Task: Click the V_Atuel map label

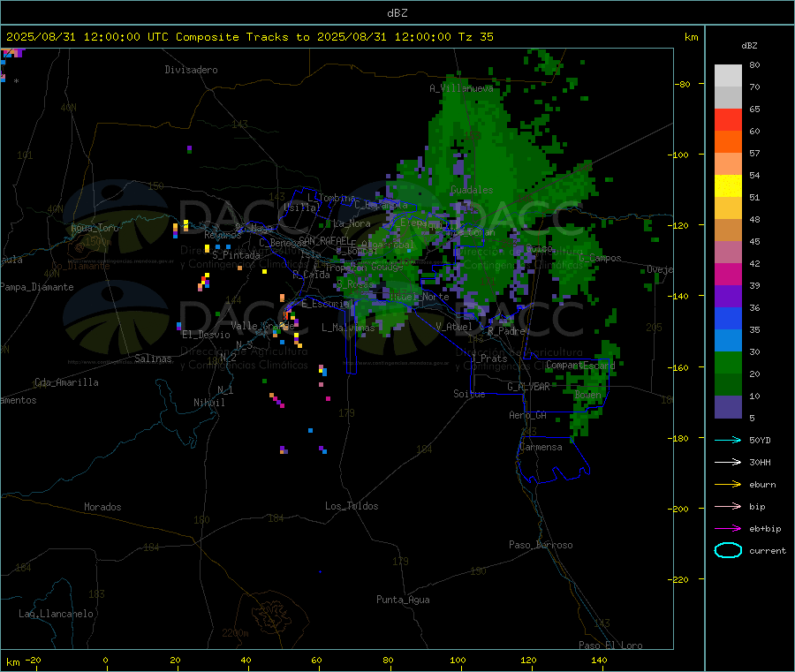Action: [454, 327]
